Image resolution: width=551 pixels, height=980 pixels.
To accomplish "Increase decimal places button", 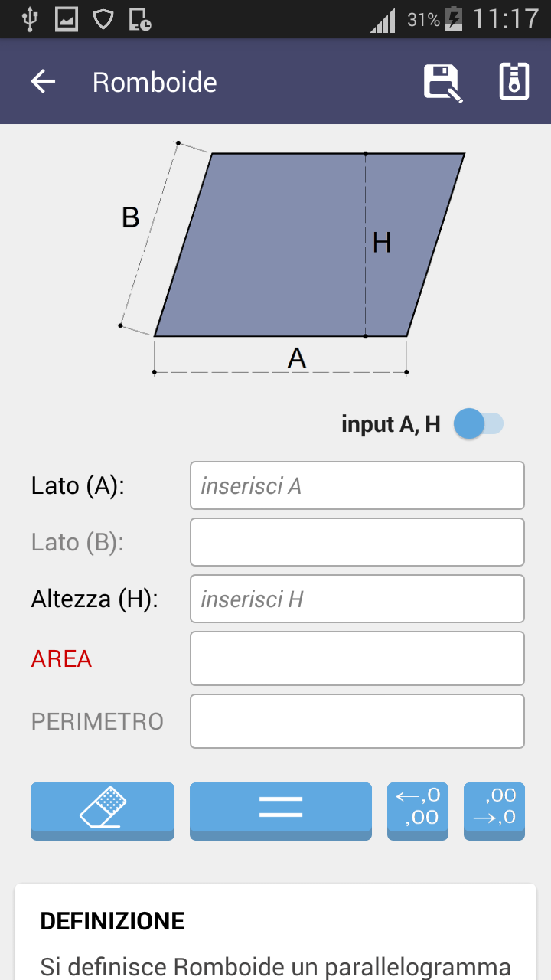I will point(494,809).
